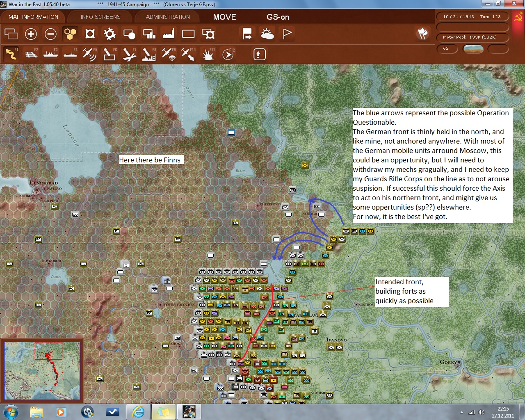Click the gear-shaped toolbar icon
The height and width of the screenshot is (420, 525).
[x=110, y=34]
